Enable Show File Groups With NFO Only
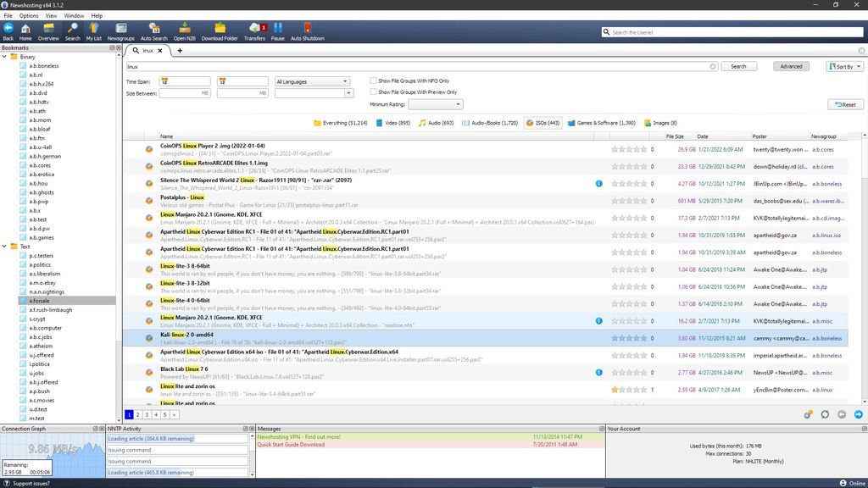Image resolution: width=868 pixels, height=488 pixels. (372, 80)
